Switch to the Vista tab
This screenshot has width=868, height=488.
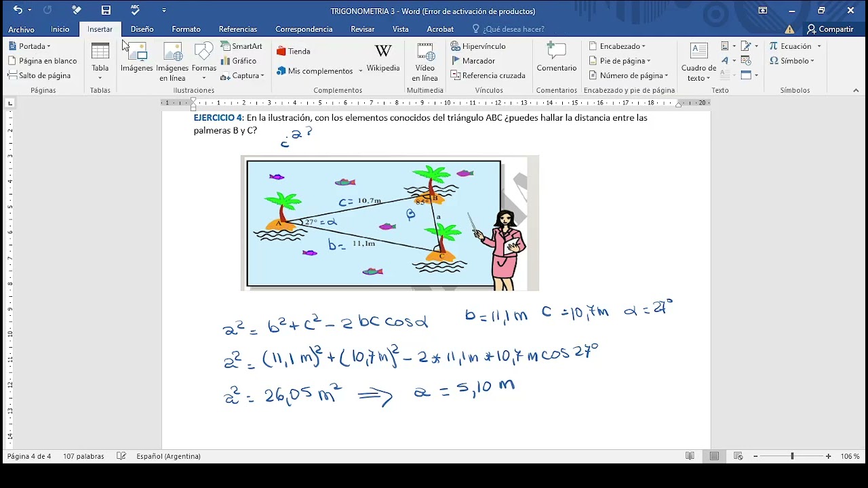(x=400, y=29)
